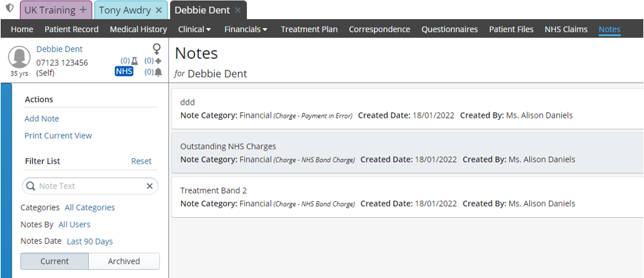Click the Add Note link
Screen dimensions: 644x278
tap(42, 119)
